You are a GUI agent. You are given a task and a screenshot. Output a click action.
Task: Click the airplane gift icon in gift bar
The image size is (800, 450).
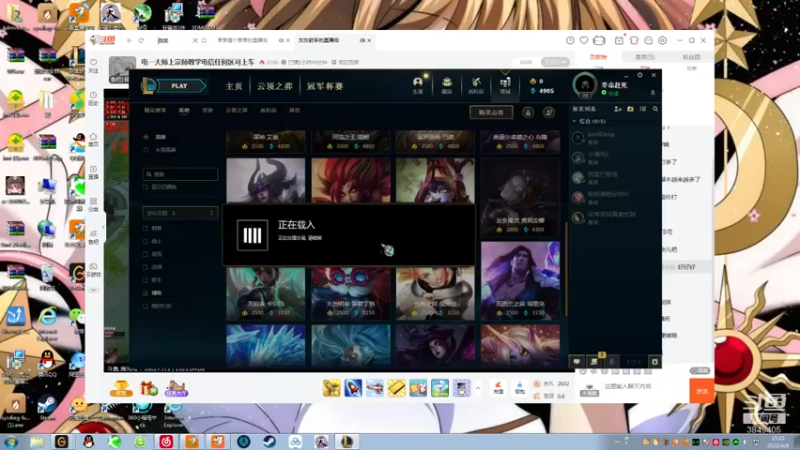pyautogui.click(x=374, y=388)
